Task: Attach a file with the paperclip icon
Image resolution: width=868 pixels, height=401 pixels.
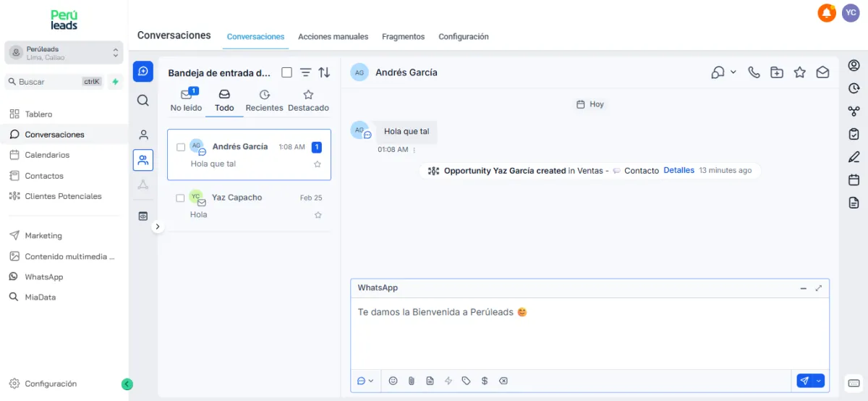Action: tap(411, 381)
